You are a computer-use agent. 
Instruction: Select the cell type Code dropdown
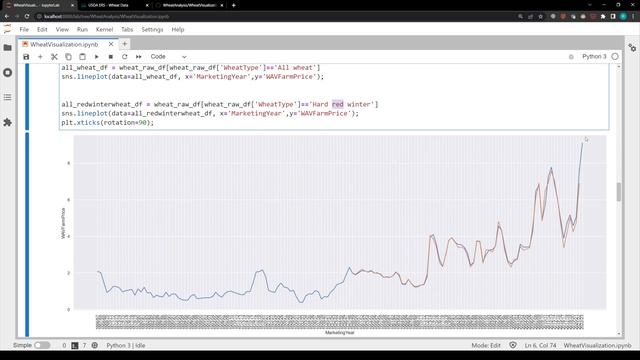(x=168, y=57)
